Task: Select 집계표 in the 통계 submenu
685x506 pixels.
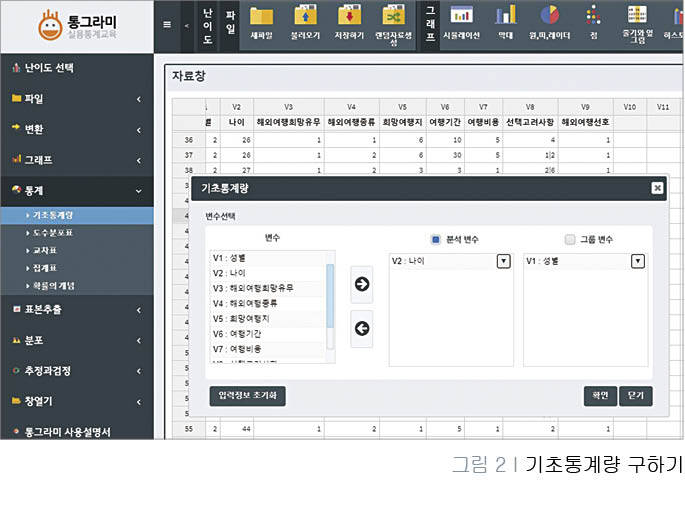Action: (77, 268)
